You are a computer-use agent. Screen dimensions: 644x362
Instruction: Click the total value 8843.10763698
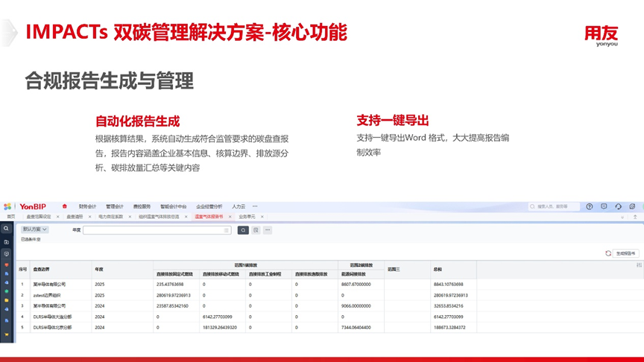448,284
